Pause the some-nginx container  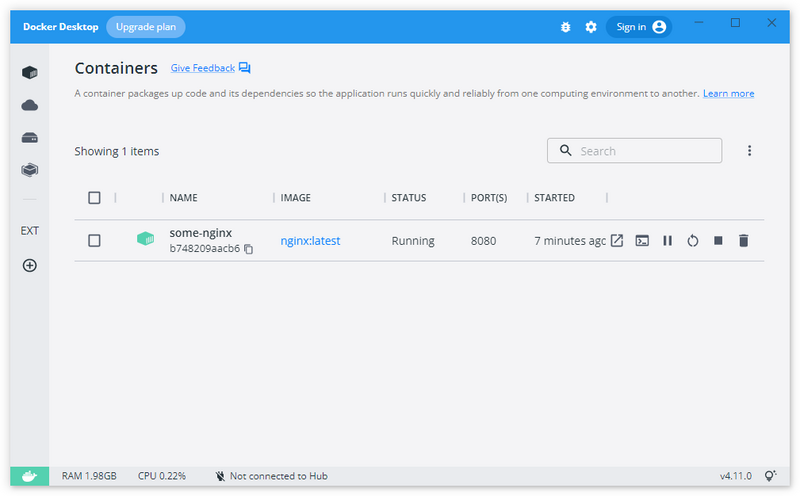pos(667,240)
